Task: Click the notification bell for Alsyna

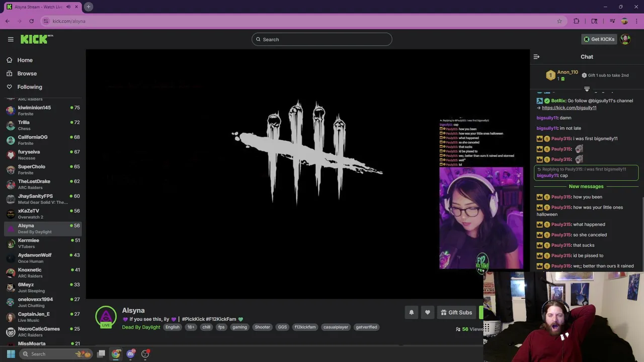Action: pyautogui.click(x=412, y=312)
